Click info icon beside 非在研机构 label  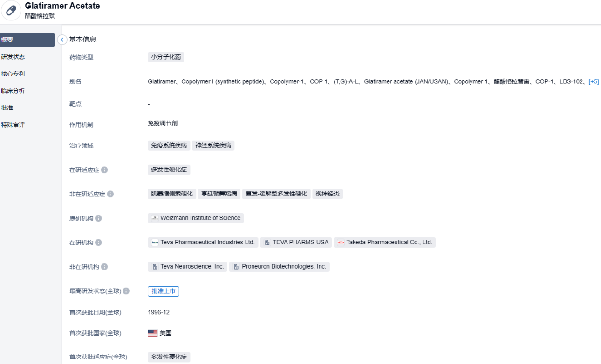(104, 267)
